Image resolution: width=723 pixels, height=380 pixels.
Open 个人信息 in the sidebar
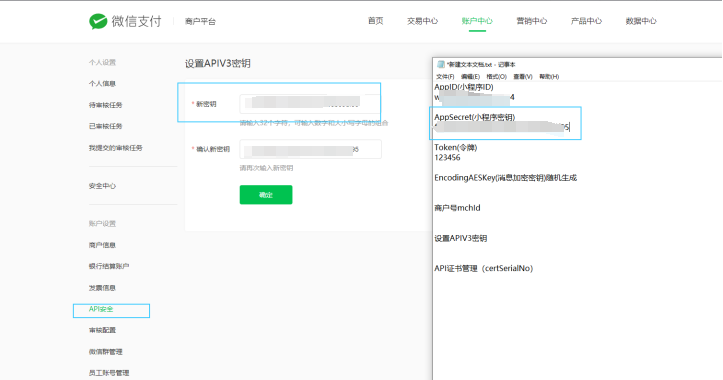point(102,83)
